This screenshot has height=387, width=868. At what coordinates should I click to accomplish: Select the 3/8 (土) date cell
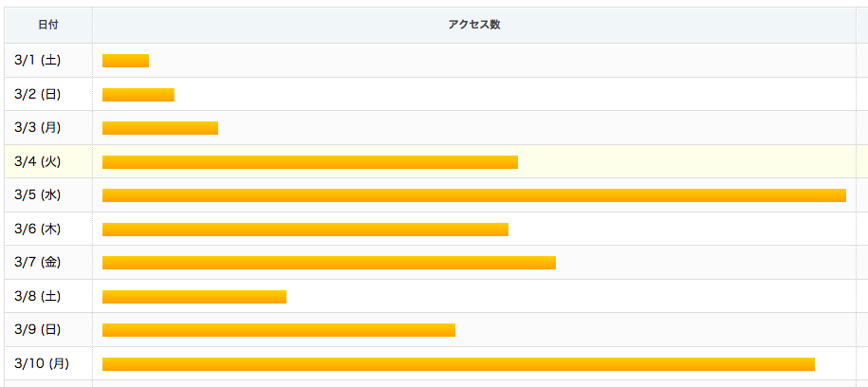click(x=48, y=296)
